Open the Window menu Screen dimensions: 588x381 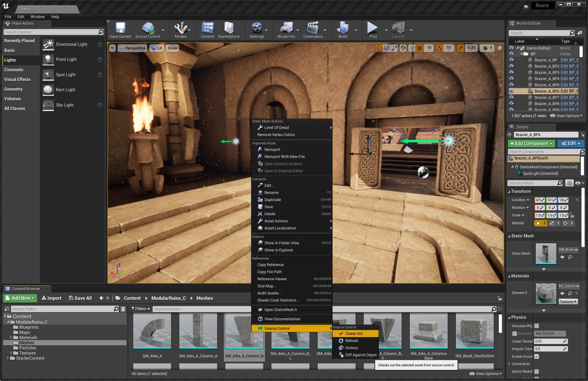[38, 17]
